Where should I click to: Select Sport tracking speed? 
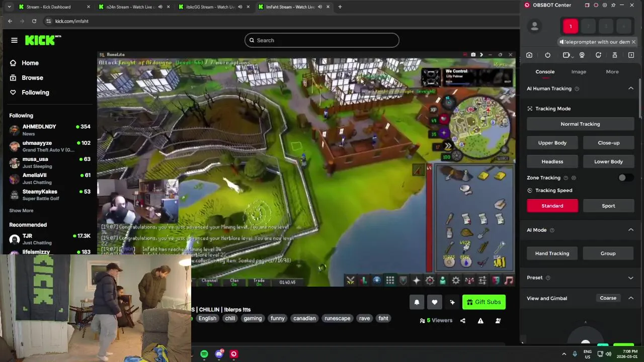pos(608,206)
